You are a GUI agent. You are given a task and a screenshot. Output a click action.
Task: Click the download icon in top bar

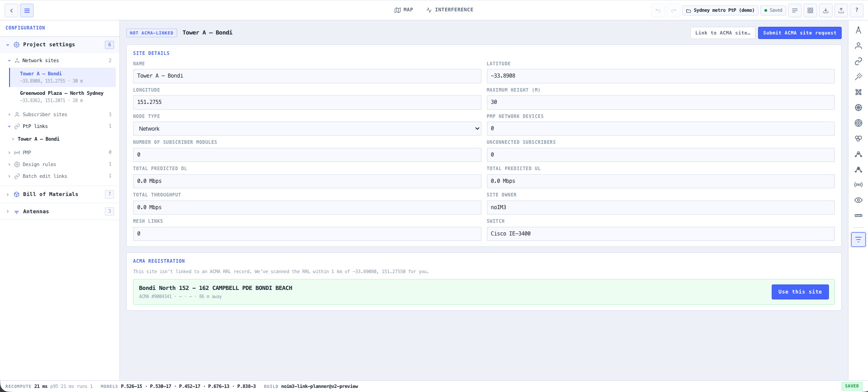tap(826, 10)
